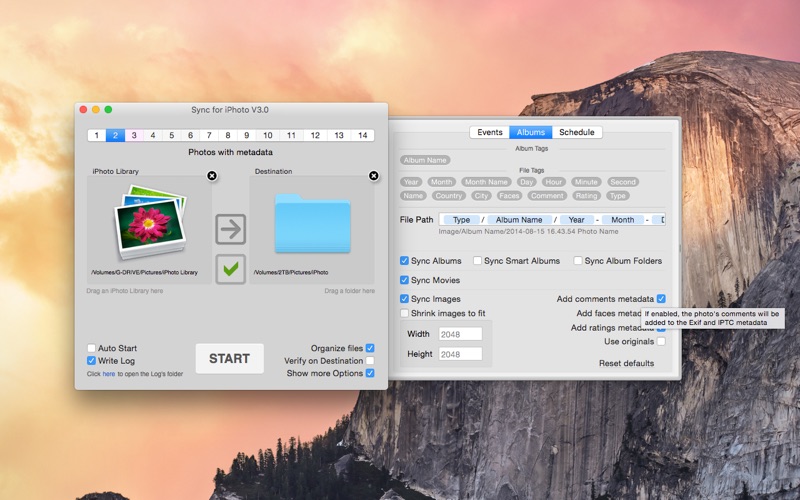Switch to the Schedule tab
Image resolution: width=800 pixels, height=500 pixels.
click(x=577, y=132)
